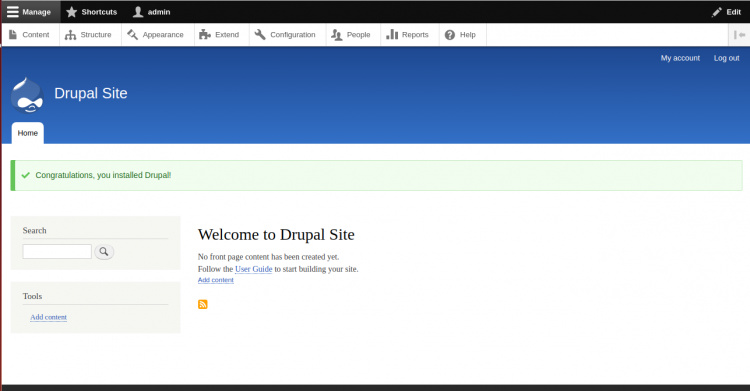Screen dimensions: 750x391
Task: Click 'No front page content' text
Action: point(268,257)
